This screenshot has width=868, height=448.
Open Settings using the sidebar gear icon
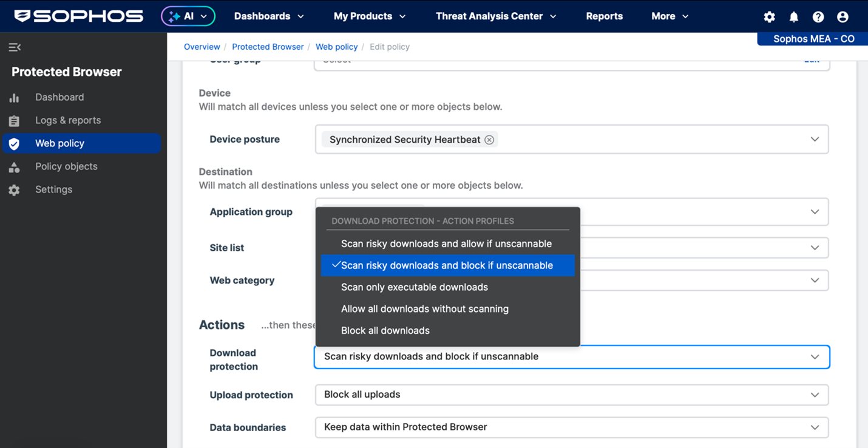point(13,189)
